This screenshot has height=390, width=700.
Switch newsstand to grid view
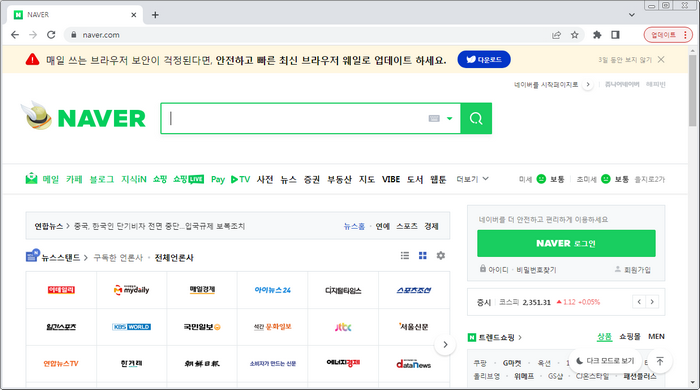click(x=423, y=256)
